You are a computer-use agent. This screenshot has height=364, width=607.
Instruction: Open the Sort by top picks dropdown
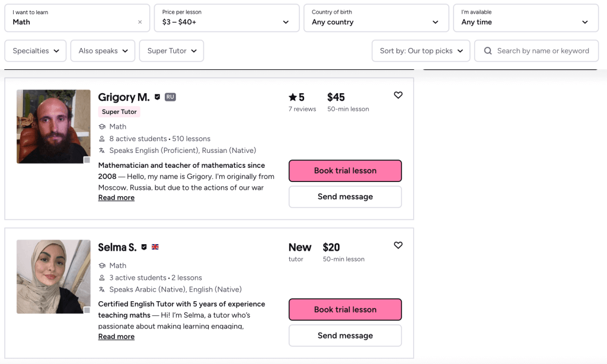tap(421, 50)
